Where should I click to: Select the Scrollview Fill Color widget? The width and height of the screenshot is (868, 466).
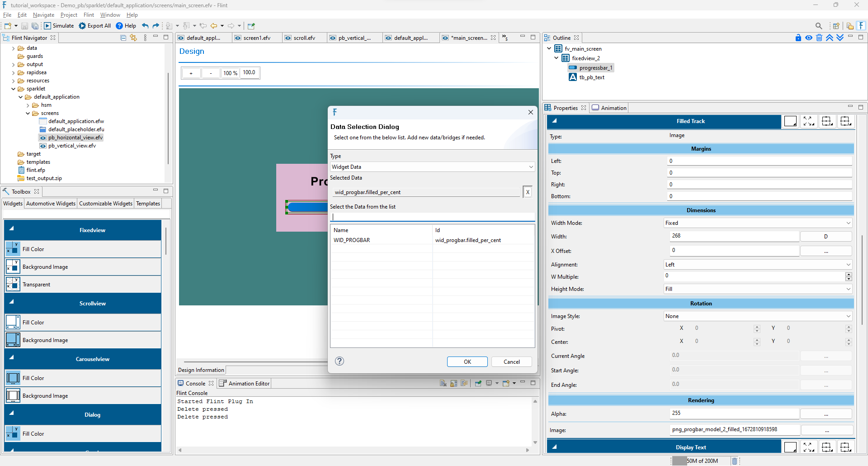point(83,323)
